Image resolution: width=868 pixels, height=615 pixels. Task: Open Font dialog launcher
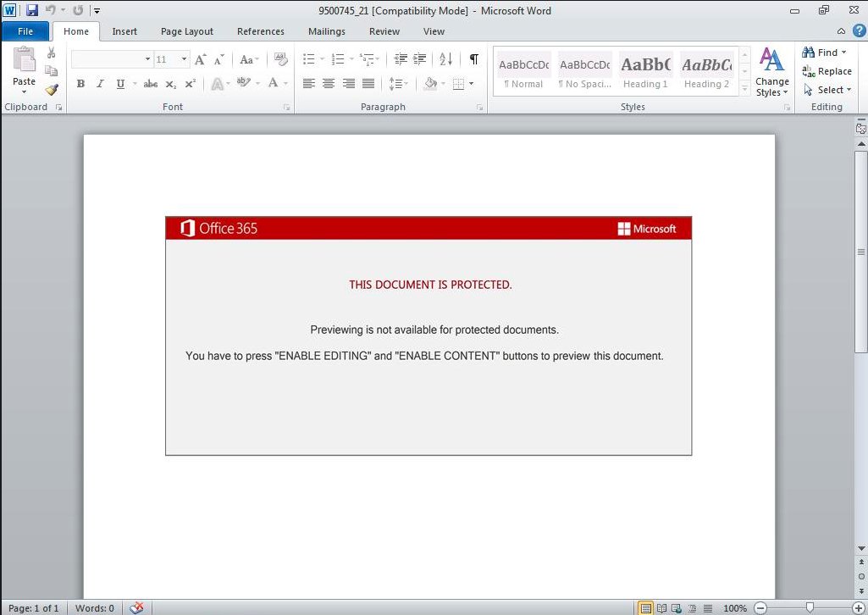pos(287,108)
